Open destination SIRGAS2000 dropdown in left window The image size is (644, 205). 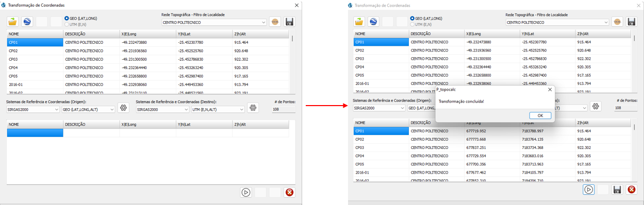pos(163,109)
